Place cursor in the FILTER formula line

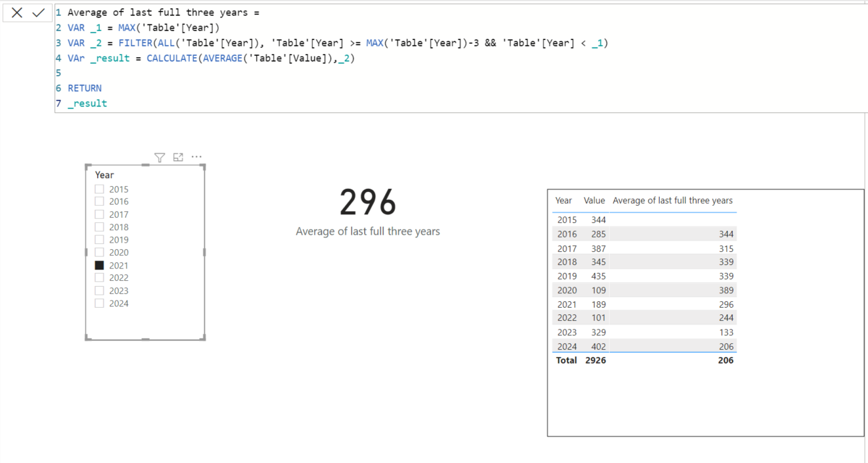(x=338, y=43)
